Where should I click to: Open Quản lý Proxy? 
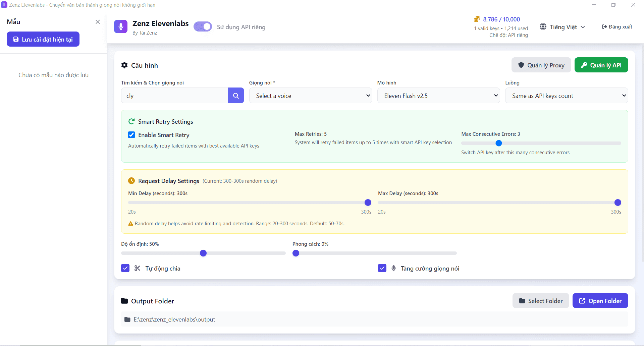(541, 65)
